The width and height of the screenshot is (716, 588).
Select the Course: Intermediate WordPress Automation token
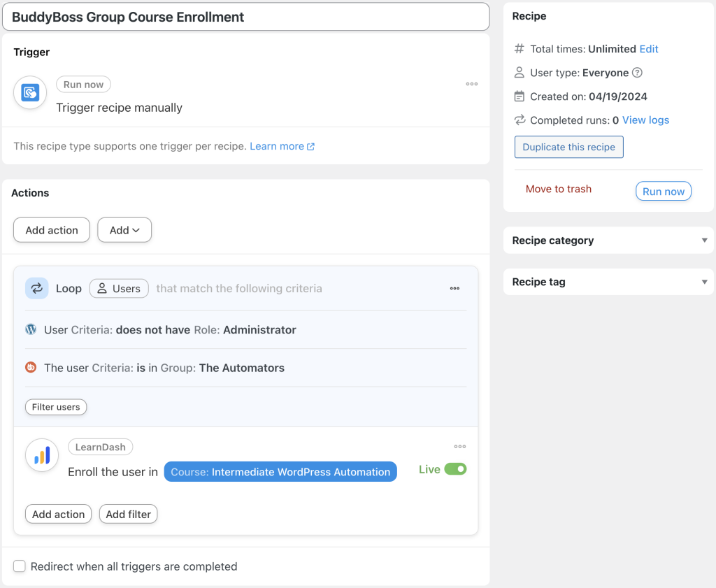coord(280,471)
